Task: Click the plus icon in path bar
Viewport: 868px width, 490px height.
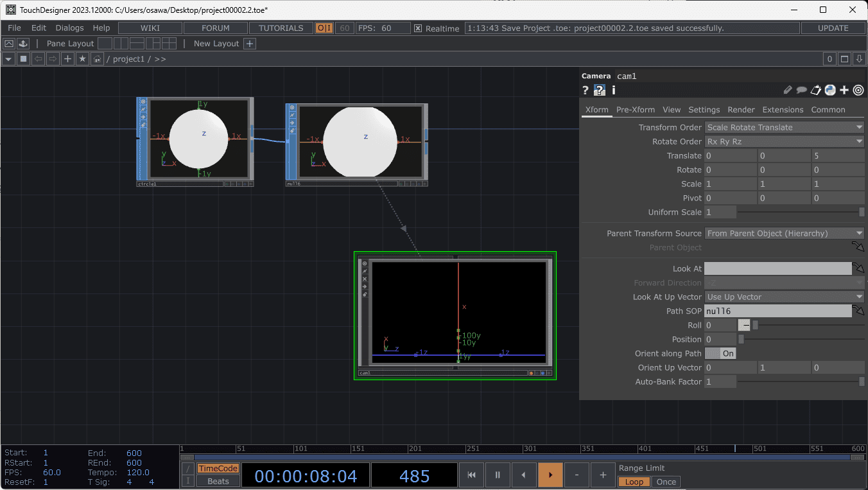Action: pos(67,59)
